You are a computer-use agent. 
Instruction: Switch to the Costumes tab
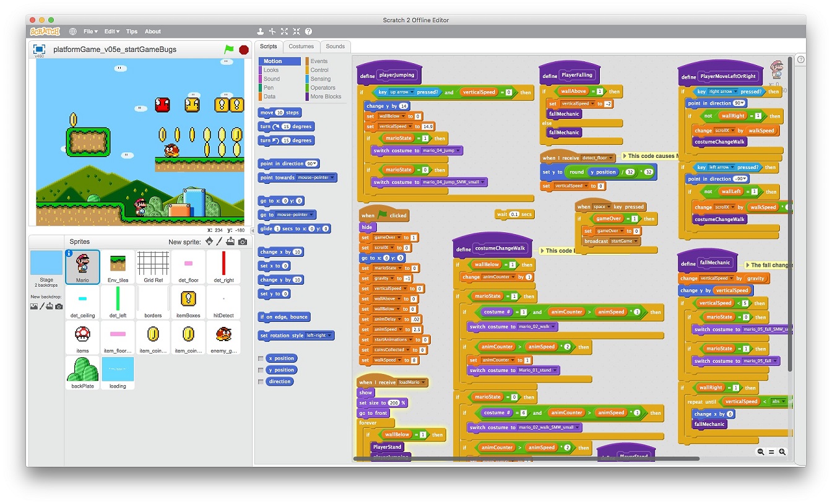(301, 46)
